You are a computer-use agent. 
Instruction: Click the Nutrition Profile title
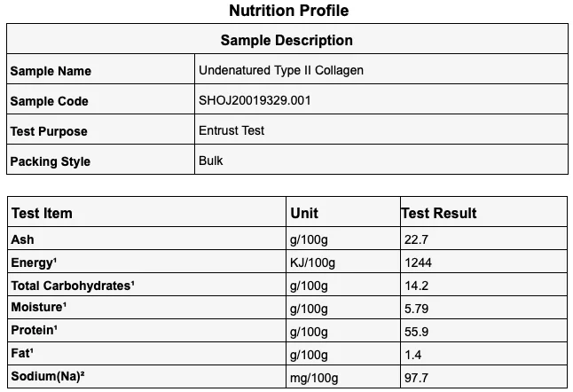pos(288,12)
